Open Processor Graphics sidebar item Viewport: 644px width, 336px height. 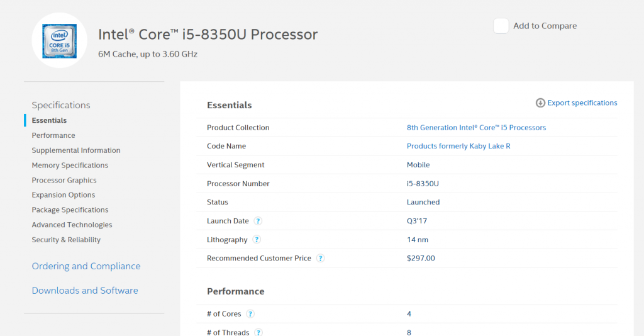pyautogui.click(x=64, y=180)
